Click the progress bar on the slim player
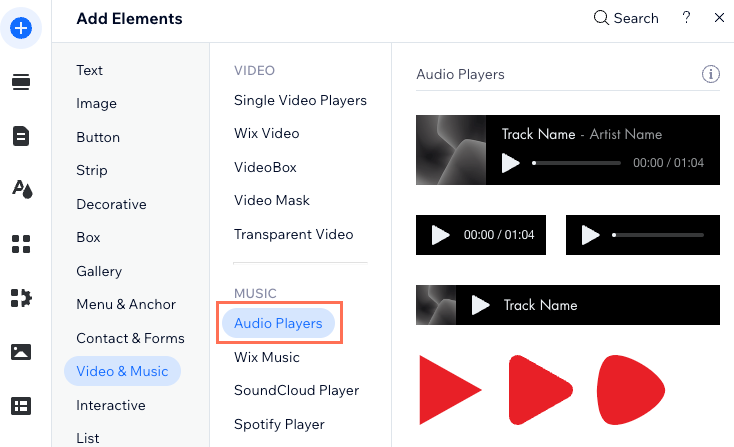 pyautogui.click(x=658, y=235)
